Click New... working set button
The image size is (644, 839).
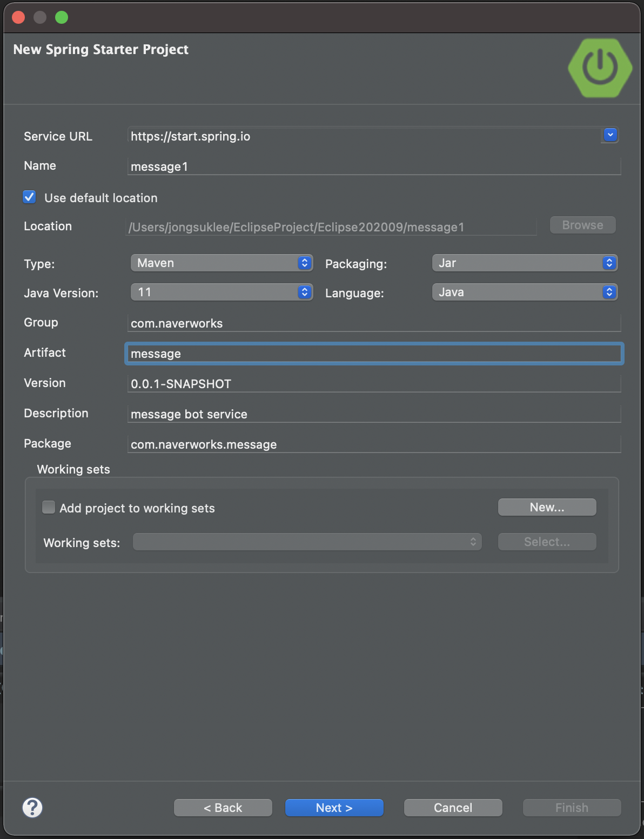click(x=547, y=507)
